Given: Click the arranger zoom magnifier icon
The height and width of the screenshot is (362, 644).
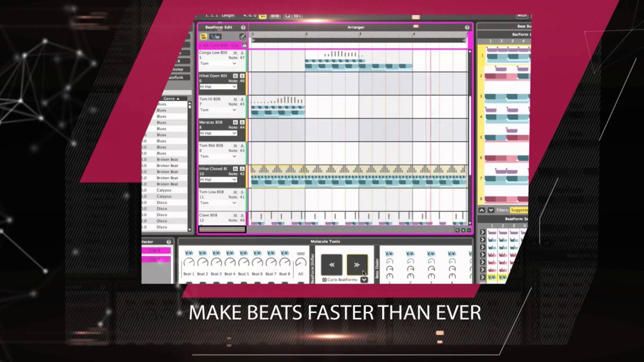Looking at the screenshot, I should click(457, 230).
